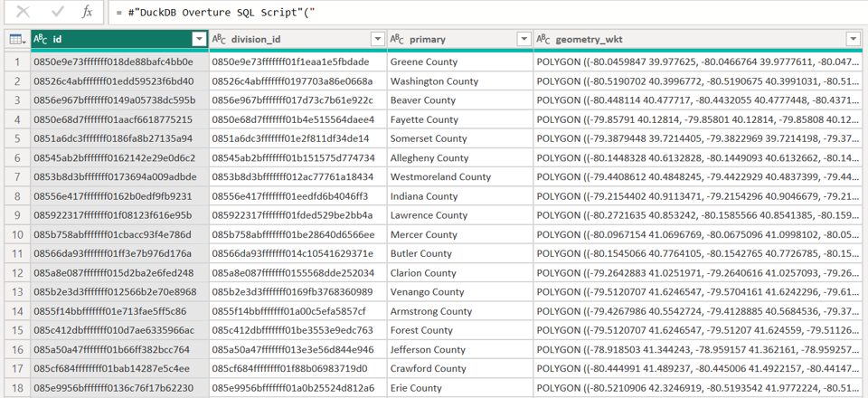The height and width of the screenshot is (398, 868).
Task: Click Erie County geometry_wkt polygon cell
Action: coord(696,387)
